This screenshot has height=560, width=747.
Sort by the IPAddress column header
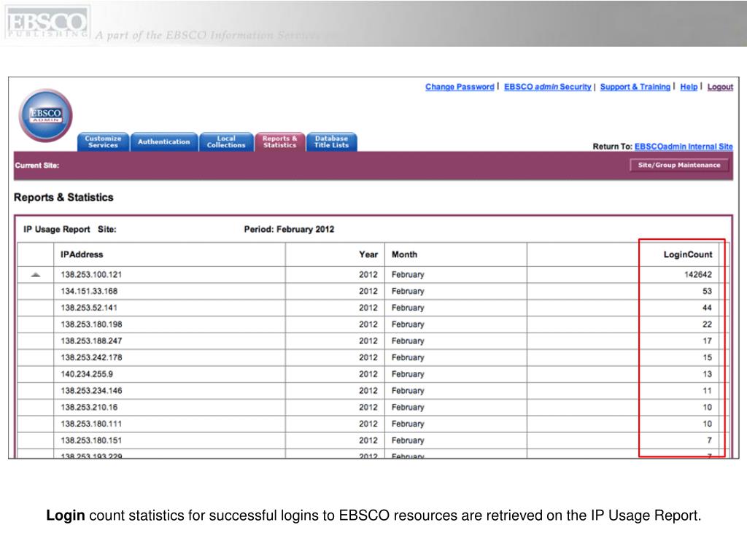(82, 254)
